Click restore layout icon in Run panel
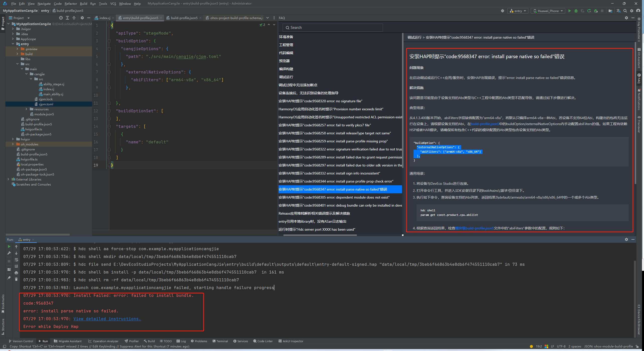This screenshot has width=644, height=351. [x=9, y=270]
